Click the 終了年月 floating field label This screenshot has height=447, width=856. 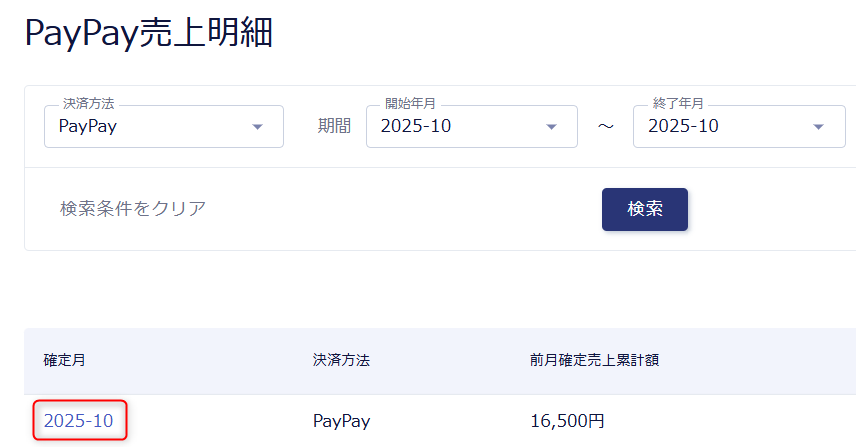677,104
